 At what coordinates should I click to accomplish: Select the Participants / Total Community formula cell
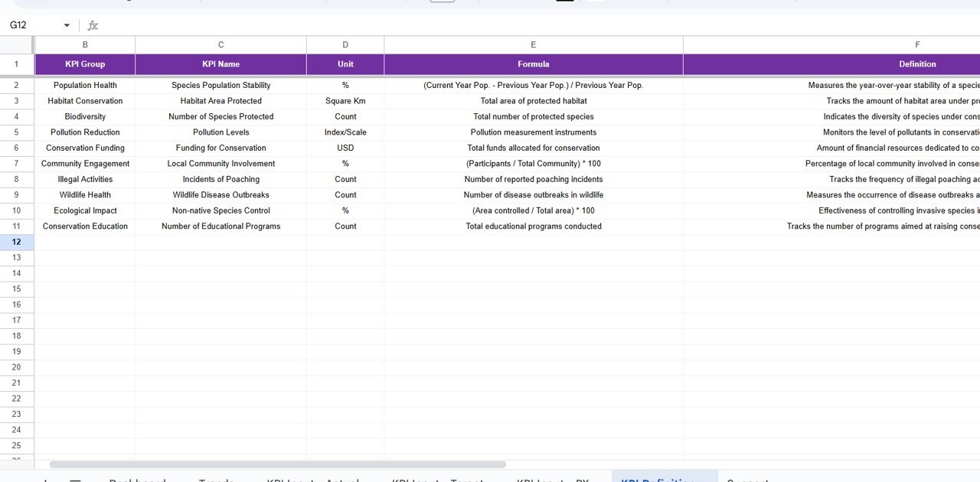(533, 164)
